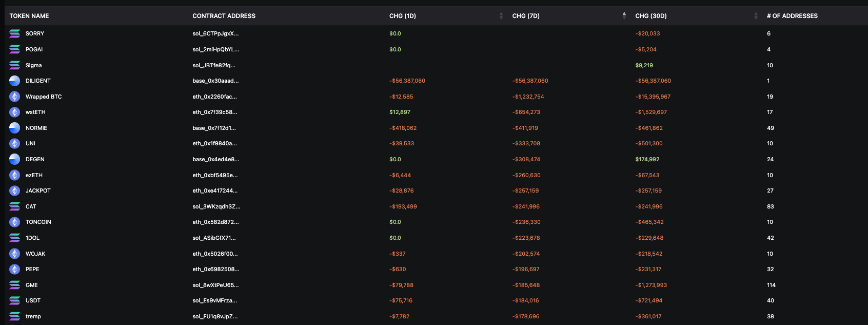
Task: Click the Solana icon beside USDT
Action: [15, 300]
